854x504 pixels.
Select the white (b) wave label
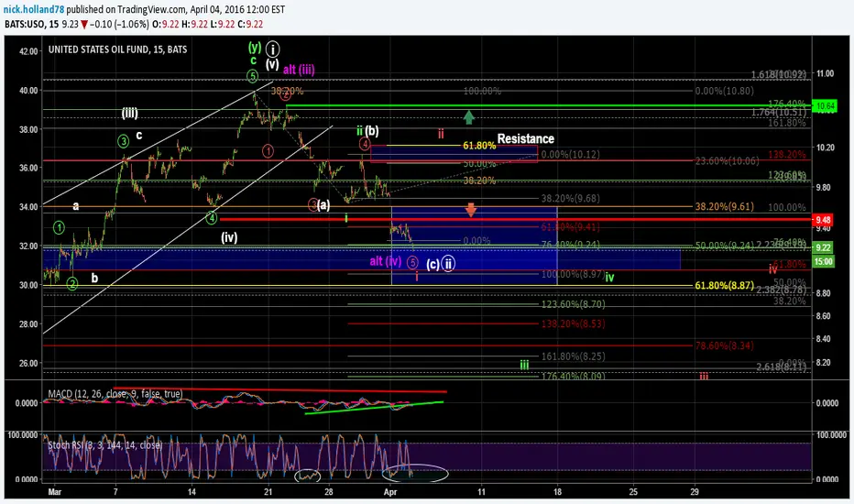coord(372,131)
